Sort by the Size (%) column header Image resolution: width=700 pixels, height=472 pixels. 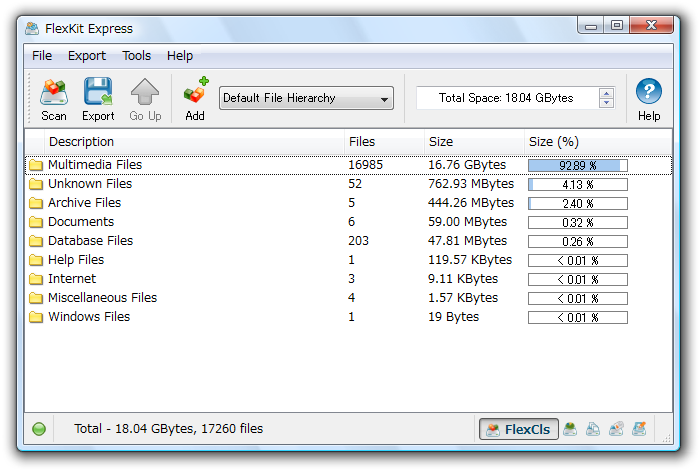597,142
